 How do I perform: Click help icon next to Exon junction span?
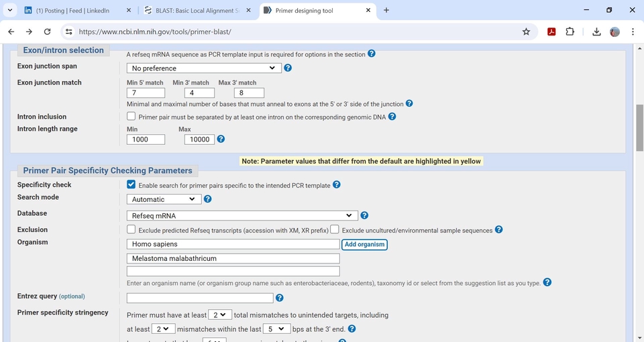coord(288,68)
